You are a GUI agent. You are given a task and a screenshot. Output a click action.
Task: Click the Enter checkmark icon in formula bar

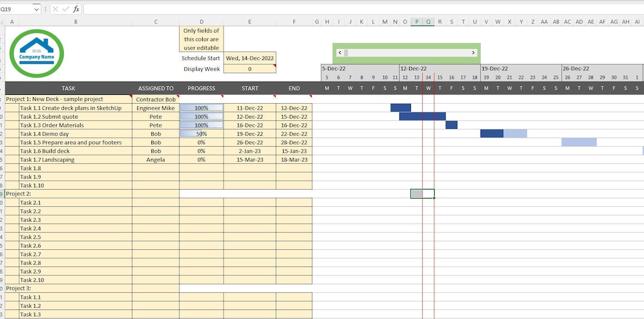coord(66,9)
